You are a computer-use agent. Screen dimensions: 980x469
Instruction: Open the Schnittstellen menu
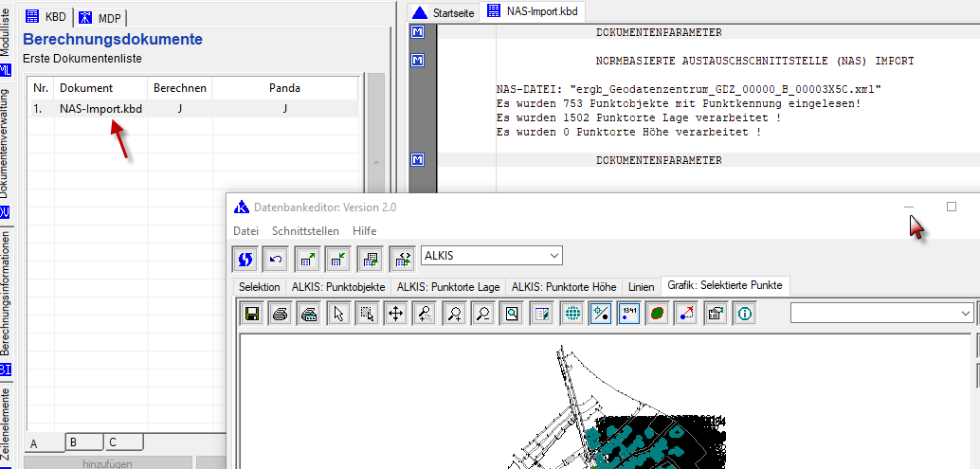coord(305,231)
